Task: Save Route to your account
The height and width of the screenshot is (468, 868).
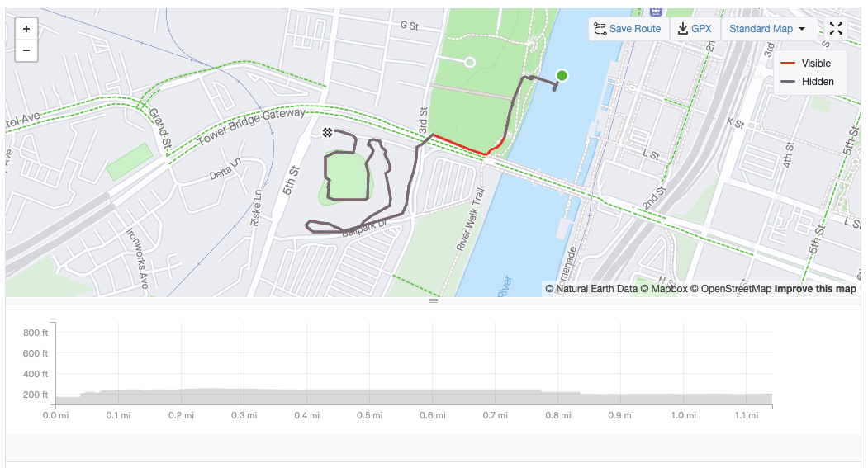Action: coord(628,29)
